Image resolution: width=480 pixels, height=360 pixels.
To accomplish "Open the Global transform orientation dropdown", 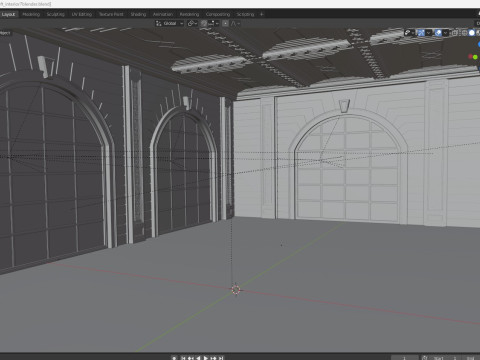I will pyautogui.click(x=169, y=24).
